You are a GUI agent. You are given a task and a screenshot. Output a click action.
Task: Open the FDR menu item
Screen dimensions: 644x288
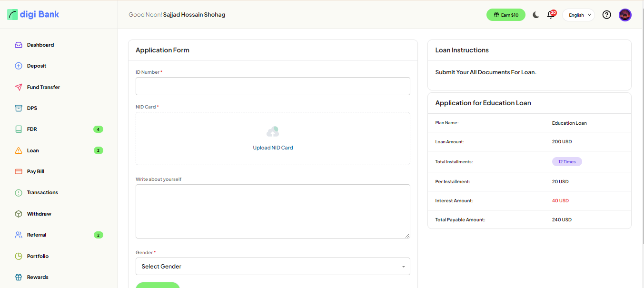[x=32, y=129]
